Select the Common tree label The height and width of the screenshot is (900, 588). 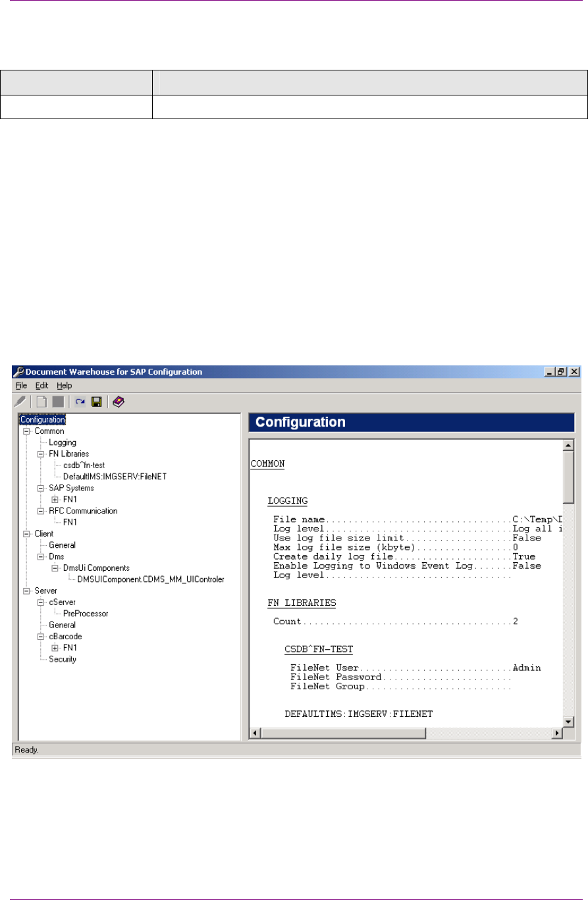click(49, 431)
